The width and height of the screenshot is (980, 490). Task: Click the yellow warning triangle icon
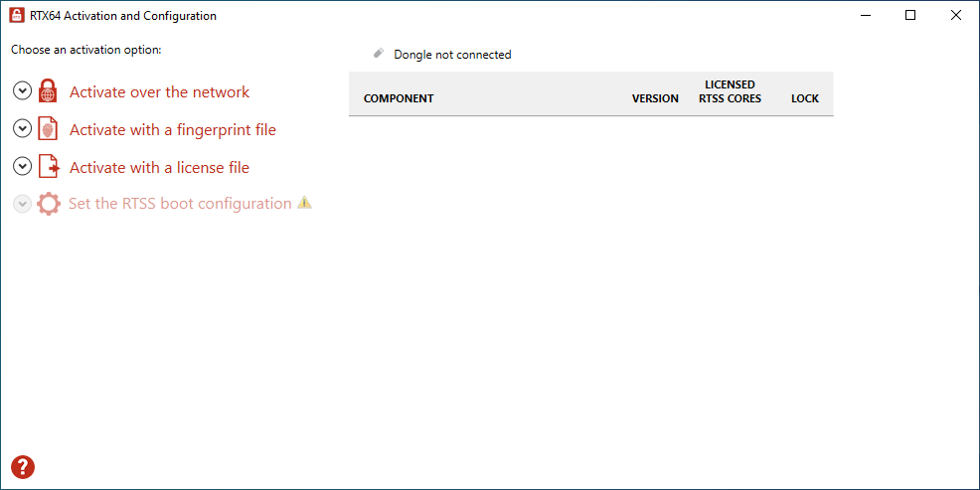click(304, 203)
